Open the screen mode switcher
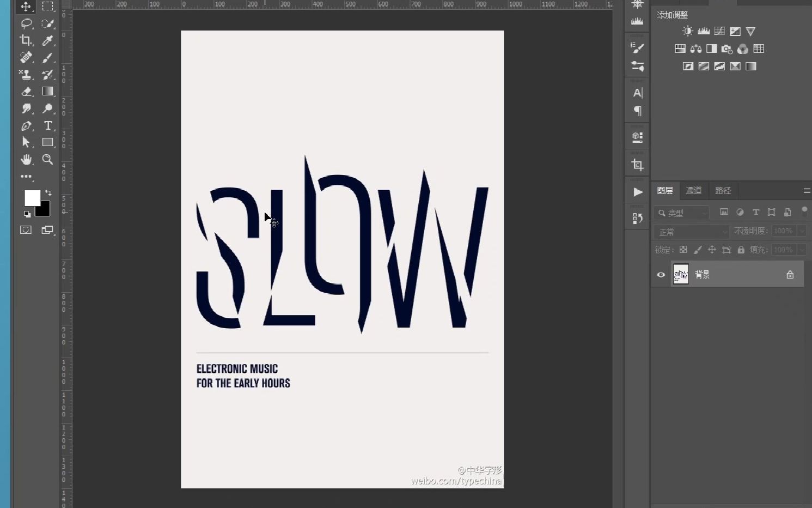This screenshot has height=508, width=812. pyautogui.click(x=47, y=230)
